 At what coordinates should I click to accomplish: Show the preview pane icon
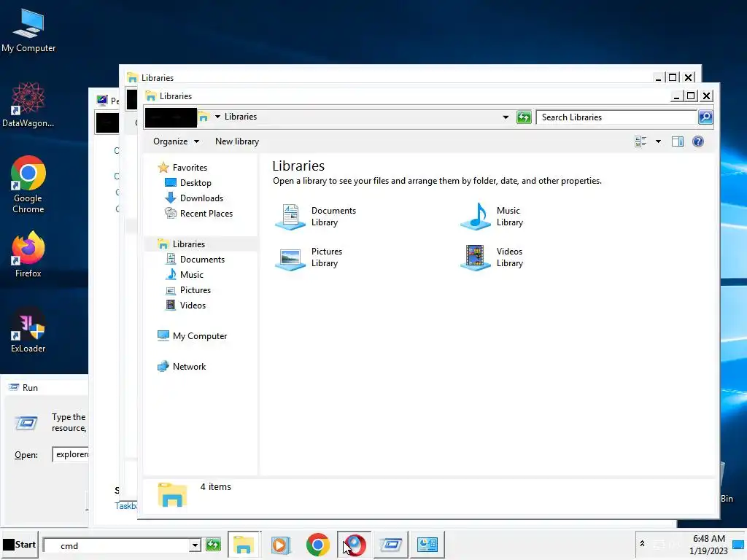678,141
